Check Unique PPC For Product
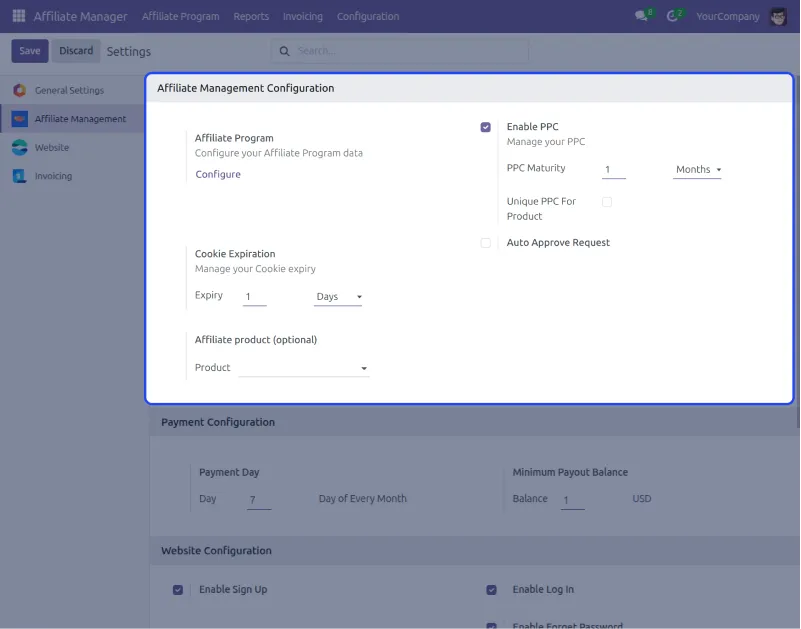This screenshot has height=629, width=801. (x=607, y=201)
